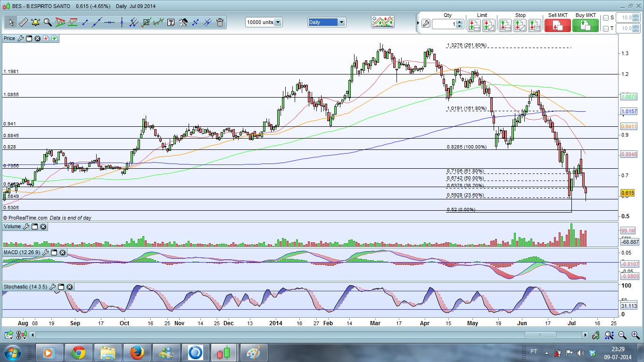
Task: Open the alert bell tool
Action: coord(35,22)
